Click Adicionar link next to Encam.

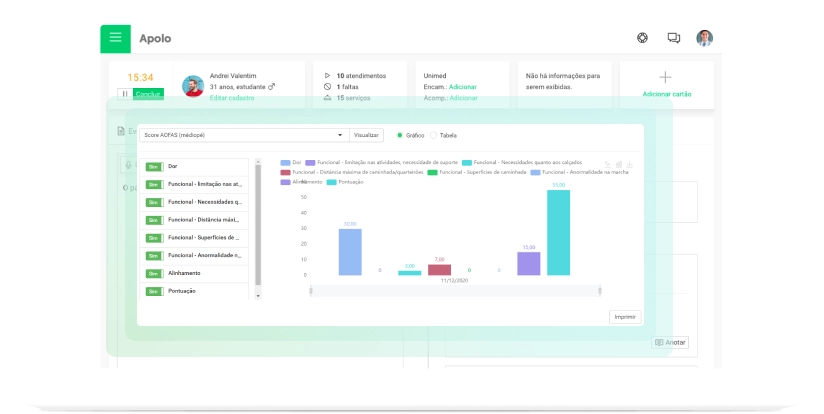(463, 87)
